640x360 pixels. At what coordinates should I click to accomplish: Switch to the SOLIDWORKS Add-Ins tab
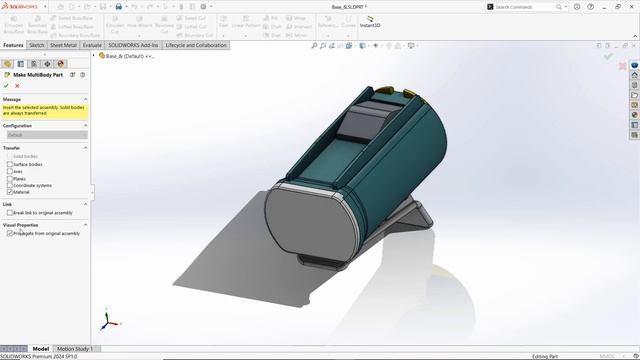pyautogui.click(x=133, y=45)
